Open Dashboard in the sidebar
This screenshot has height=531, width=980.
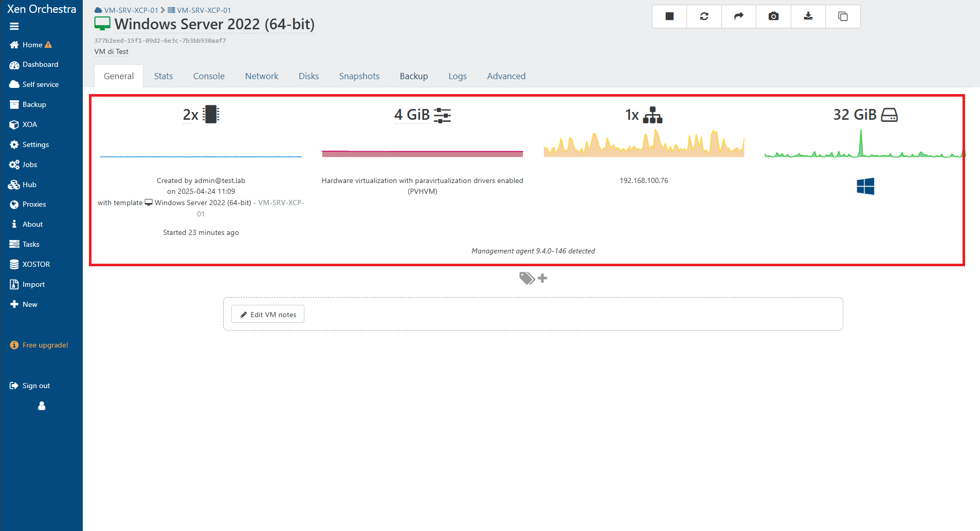[34, 64]
